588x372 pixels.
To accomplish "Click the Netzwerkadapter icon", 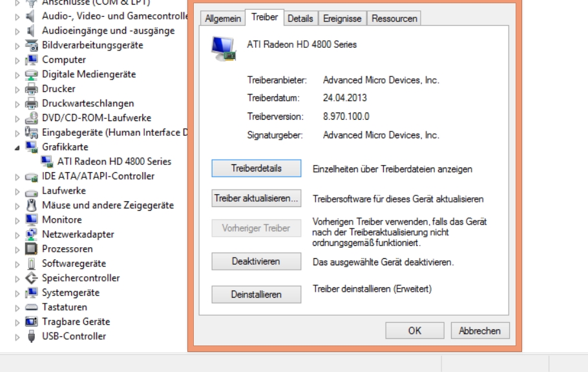I will click(31, 235).
